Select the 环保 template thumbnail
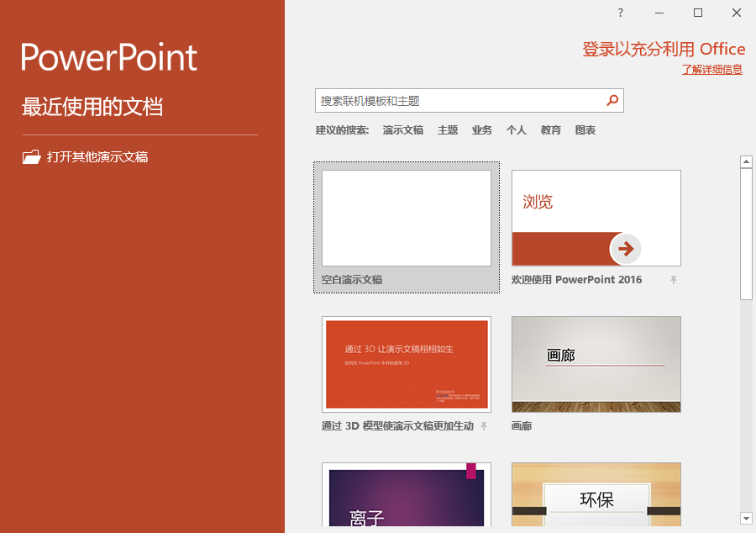This screenshot has height=533, width=756. (x=596, y=494)
